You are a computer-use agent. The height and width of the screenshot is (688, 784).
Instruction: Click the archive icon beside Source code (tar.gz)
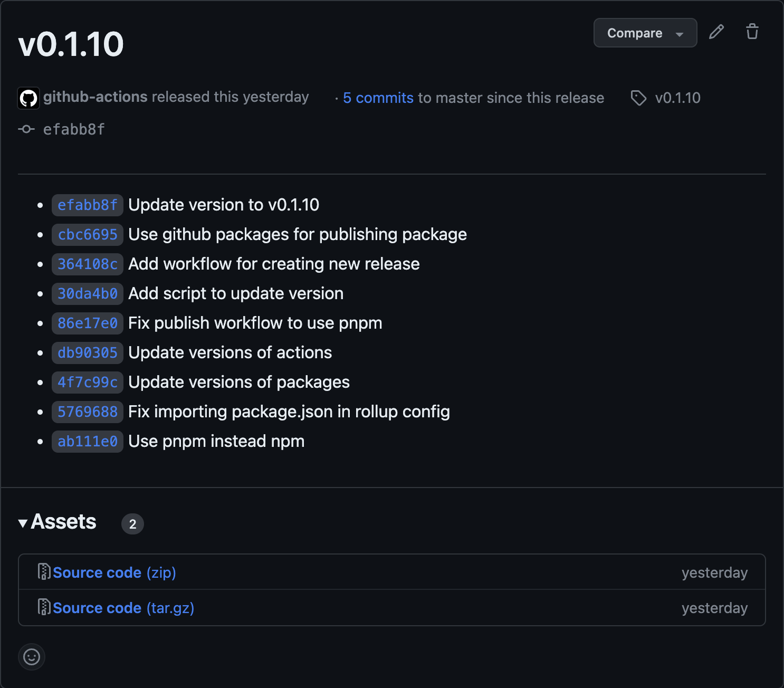44,607
